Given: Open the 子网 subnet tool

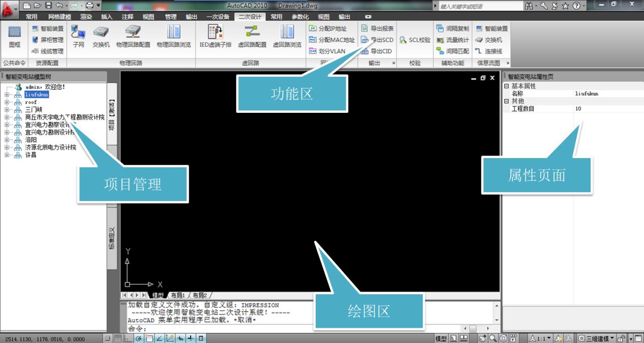Looking at the screenshot, I should point(78,36).
